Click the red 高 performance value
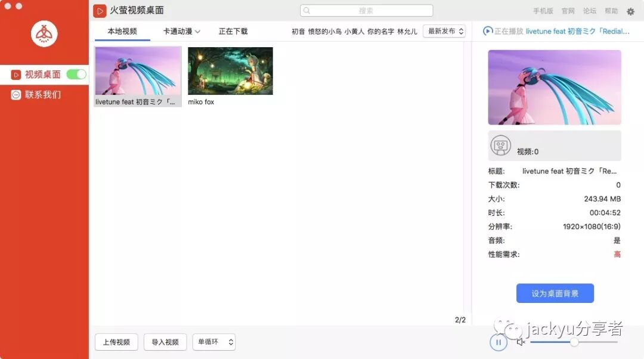 [x=617, y=254]
